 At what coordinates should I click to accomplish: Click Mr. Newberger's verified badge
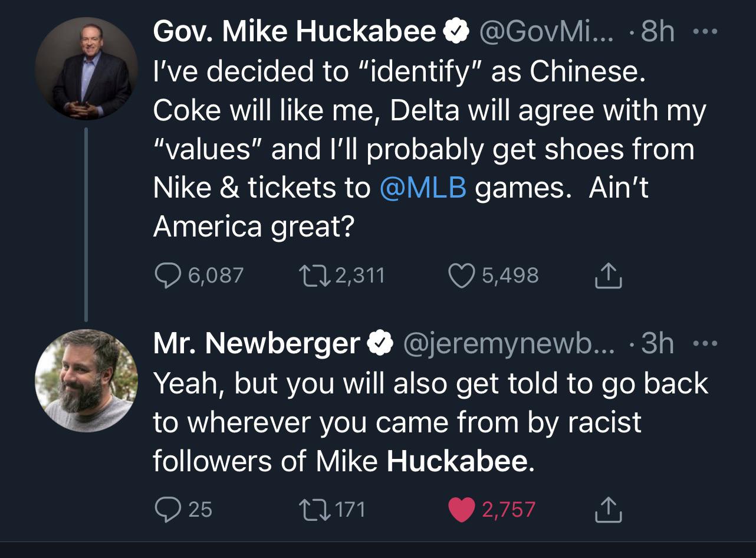coord(380,344)
